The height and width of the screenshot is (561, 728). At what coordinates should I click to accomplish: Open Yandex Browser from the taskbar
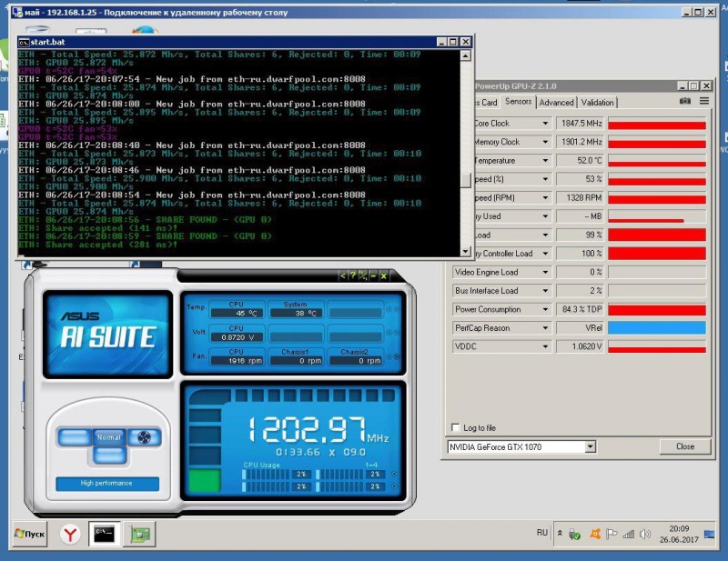pyautogui.click(x=69, y=534)
